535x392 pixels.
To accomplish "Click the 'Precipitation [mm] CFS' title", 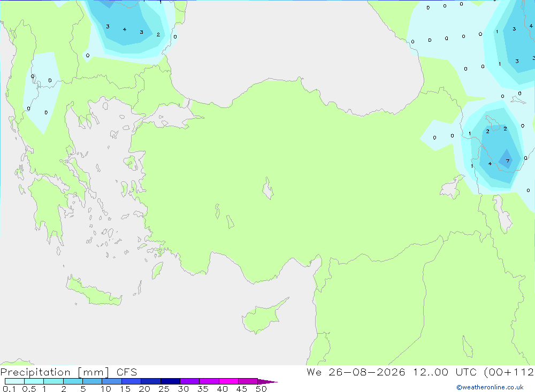I will point(68,372).
